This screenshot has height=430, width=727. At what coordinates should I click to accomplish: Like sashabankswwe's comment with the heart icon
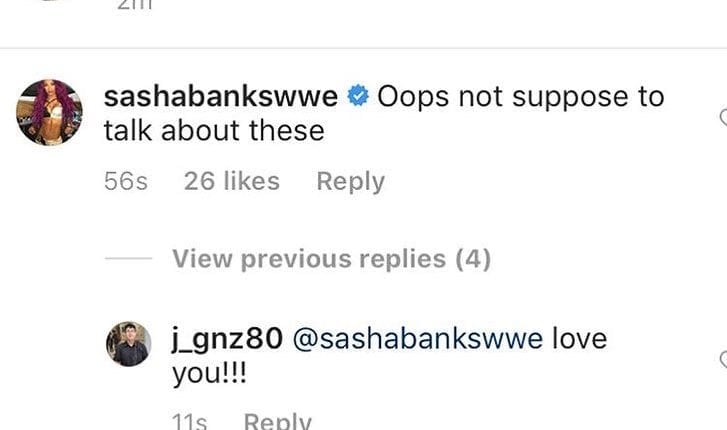pyautogui.click(x=723, y=117)
